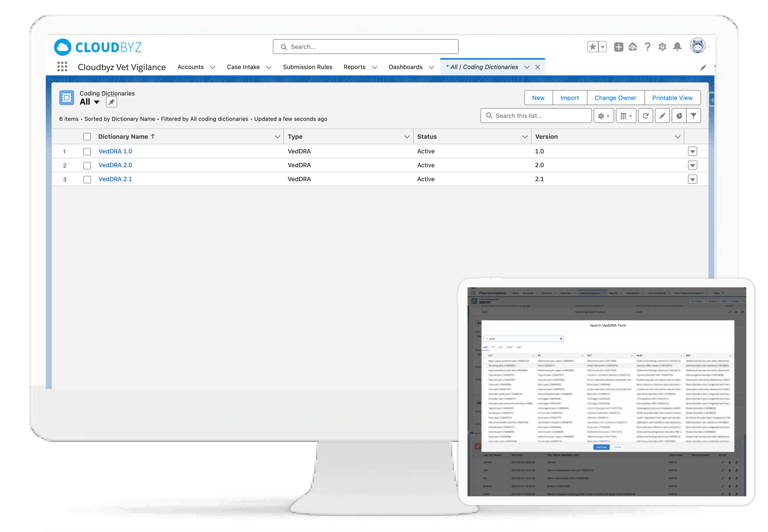Click the Coding Dictionaries object icon
This screenshot has width=768, height=532.
(x=67, y=98)
